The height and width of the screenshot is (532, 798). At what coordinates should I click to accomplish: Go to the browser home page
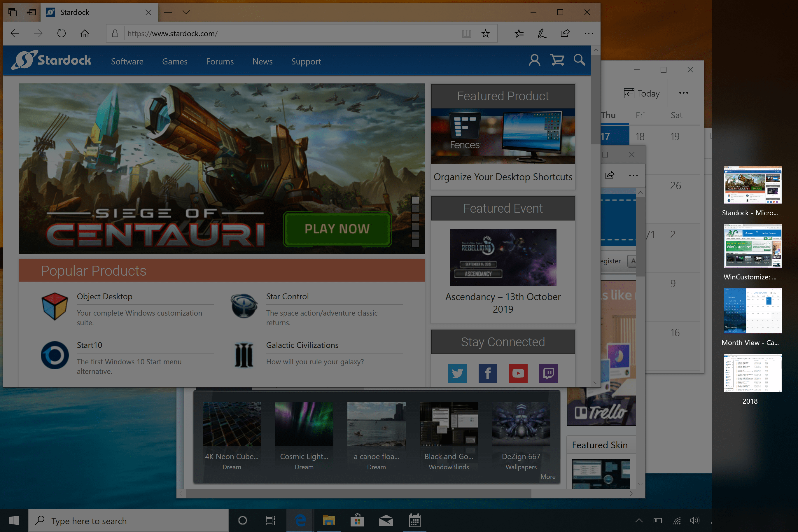tap(85, 33)
